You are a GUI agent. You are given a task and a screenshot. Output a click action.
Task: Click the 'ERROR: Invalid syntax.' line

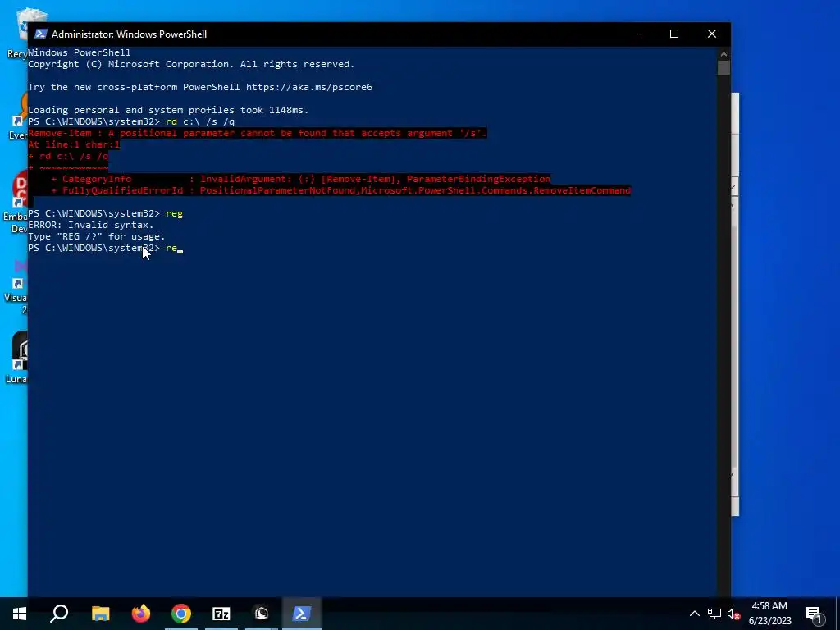pos(91,225)
